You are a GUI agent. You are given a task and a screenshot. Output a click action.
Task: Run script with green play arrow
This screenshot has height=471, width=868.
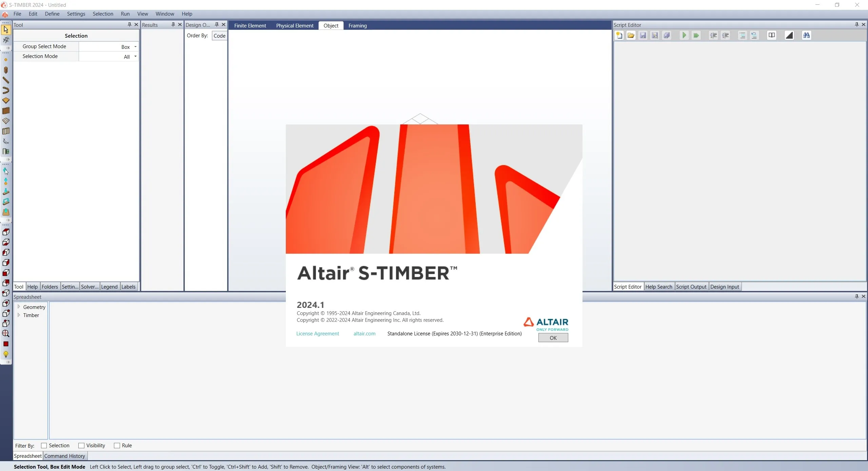[684, 35]
